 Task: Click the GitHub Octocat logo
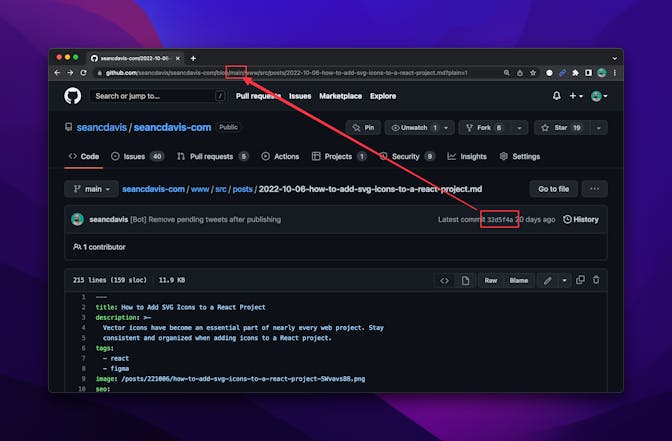(72, 96)
